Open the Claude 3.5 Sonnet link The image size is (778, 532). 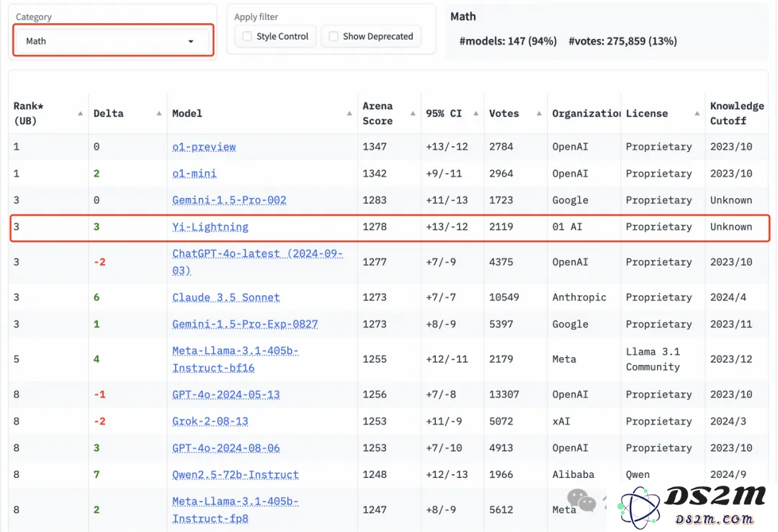coord(225,297)
